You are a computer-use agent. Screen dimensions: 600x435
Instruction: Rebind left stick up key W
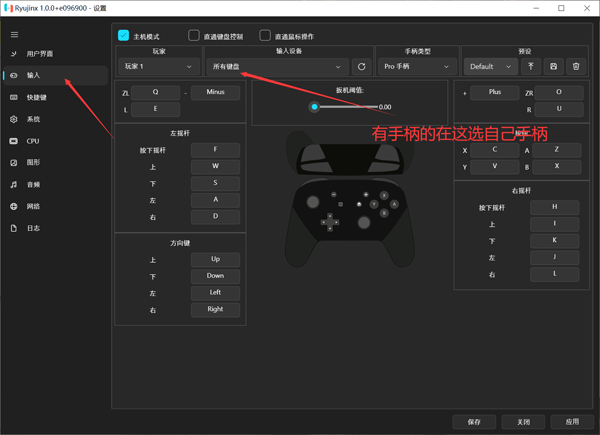(215, 167)
